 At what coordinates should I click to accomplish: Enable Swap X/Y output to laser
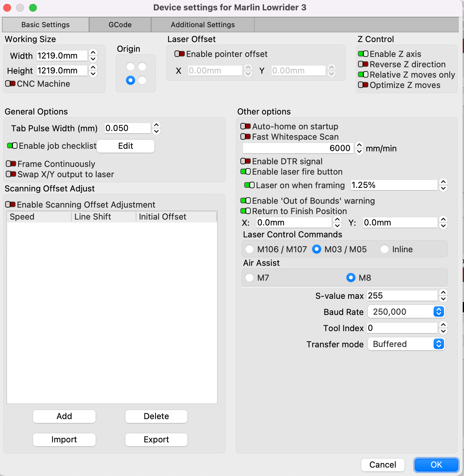pyautogui.click(x=11, y=174)
